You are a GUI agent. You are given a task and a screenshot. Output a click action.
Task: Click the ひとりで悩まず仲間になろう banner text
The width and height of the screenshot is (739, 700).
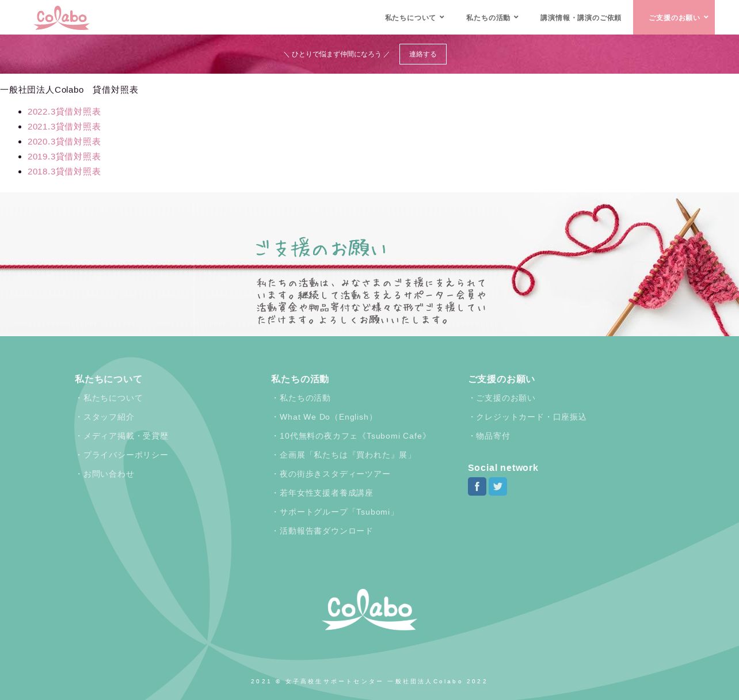coord(337,54)
